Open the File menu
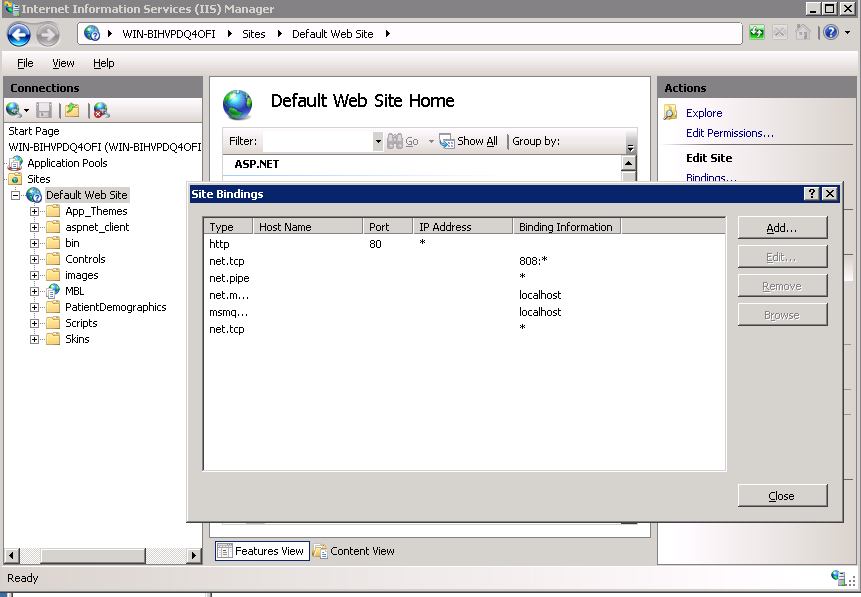This screenshot has width=861, height=597. (x=25, y=62)
